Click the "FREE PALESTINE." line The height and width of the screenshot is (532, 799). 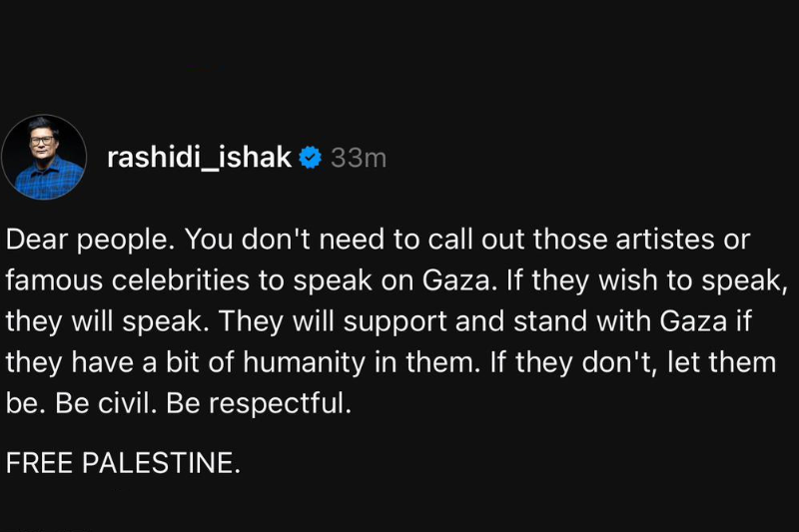123,463
